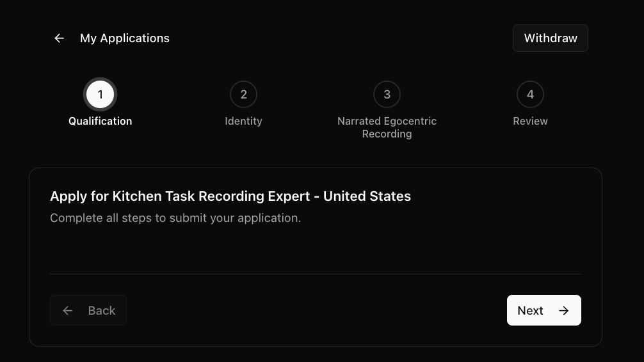Open the My Applications link
Screen dimensions: 644x362
point(124,38)
